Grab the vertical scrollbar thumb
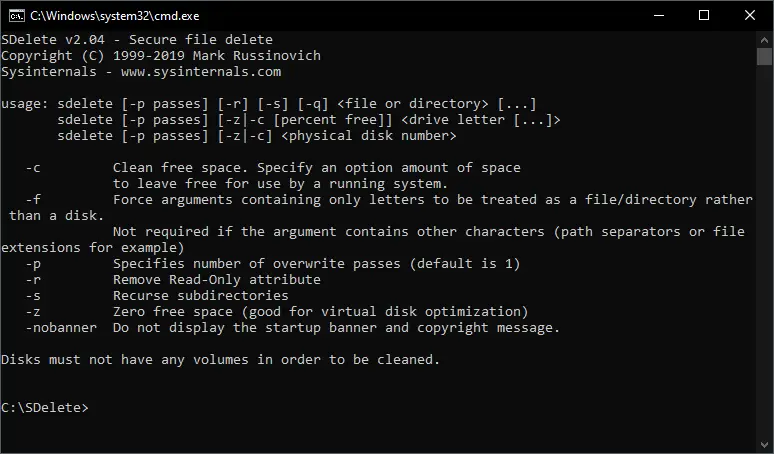Image resolution: width=774 pixels, height=454 pixels. [764, 56]
